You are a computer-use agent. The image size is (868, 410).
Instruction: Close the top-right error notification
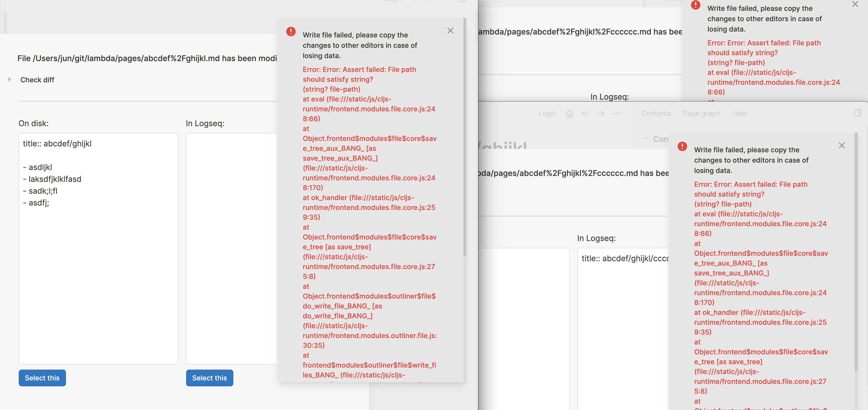pos(855,4)
